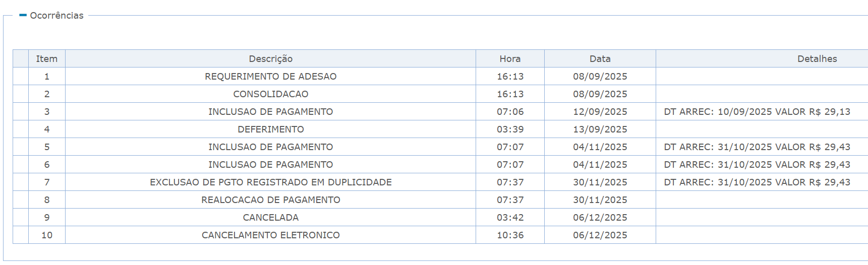Viewport: 868px width, 265px height.
Task: Click the date 12/09/2025 cell
Action: tap(600, 111)
